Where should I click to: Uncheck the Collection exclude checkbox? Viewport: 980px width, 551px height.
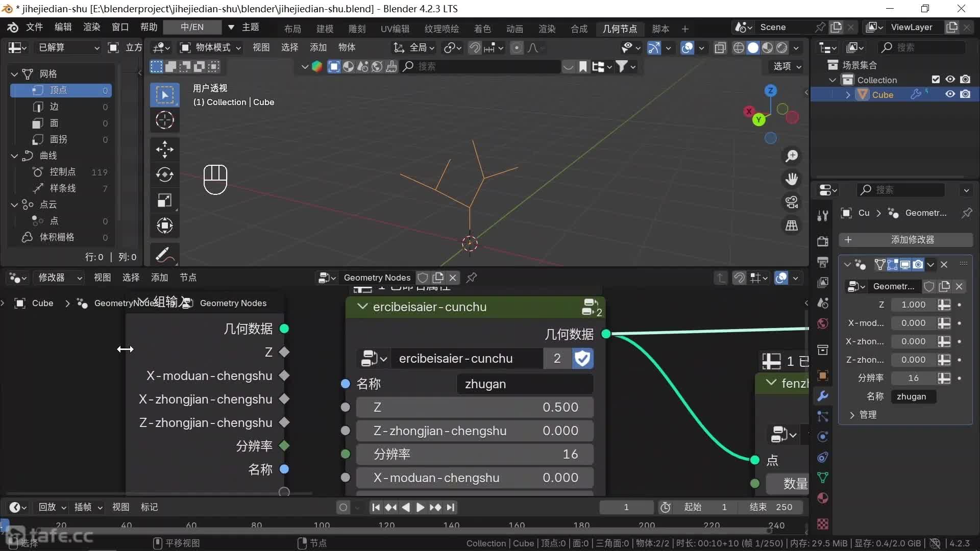tap(936, 80)
